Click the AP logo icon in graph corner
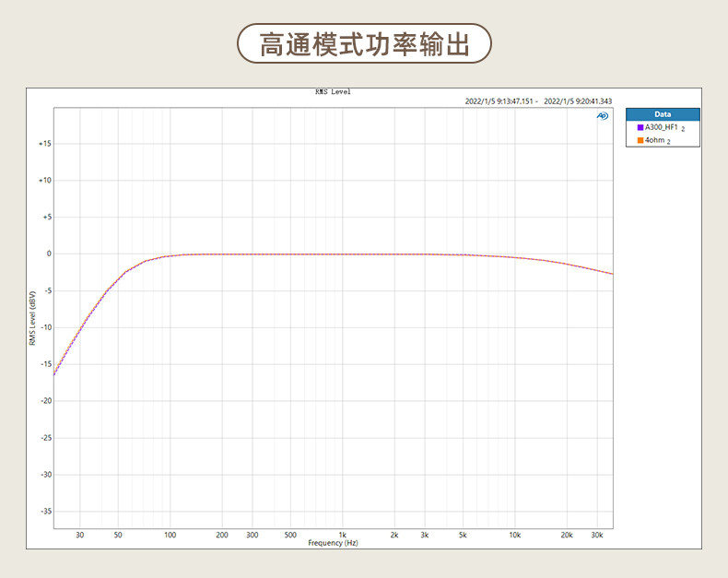 tap(602, 116)
